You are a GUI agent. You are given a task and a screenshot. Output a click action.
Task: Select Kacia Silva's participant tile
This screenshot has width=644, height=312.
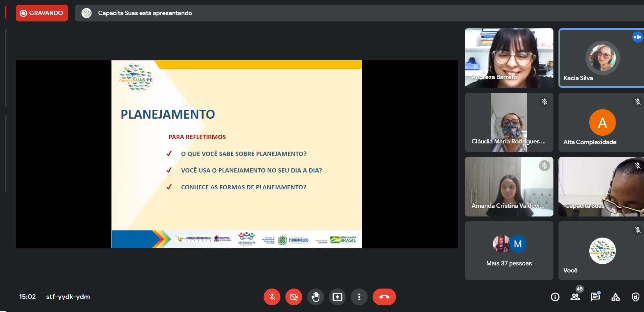(x=601, y=58)
